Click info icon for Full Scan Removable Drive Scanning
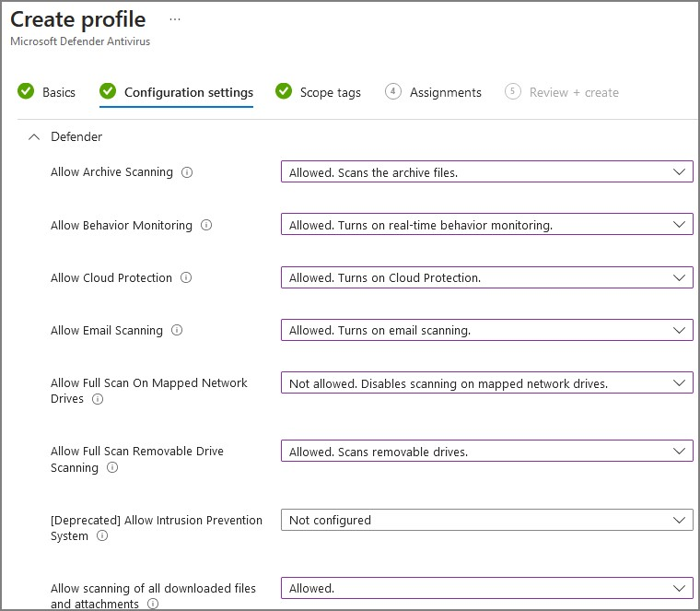The image size is (700, 611). [x=112, y=468]
